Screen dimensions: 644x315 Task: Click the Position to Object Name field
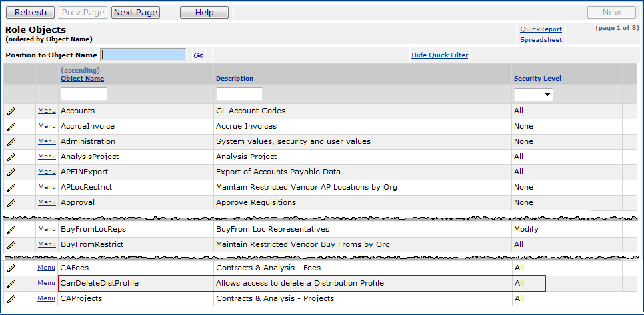(x=143, y=55)
